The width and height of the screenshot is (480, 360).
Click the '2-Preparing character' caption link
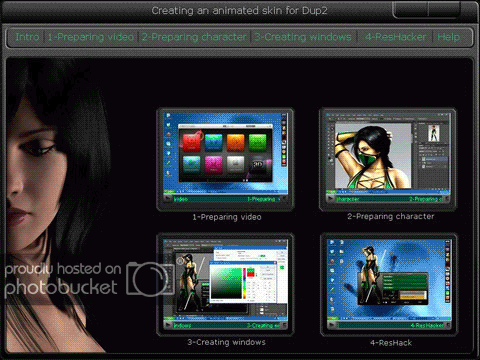pyautogui.click(x=391, y=216)
